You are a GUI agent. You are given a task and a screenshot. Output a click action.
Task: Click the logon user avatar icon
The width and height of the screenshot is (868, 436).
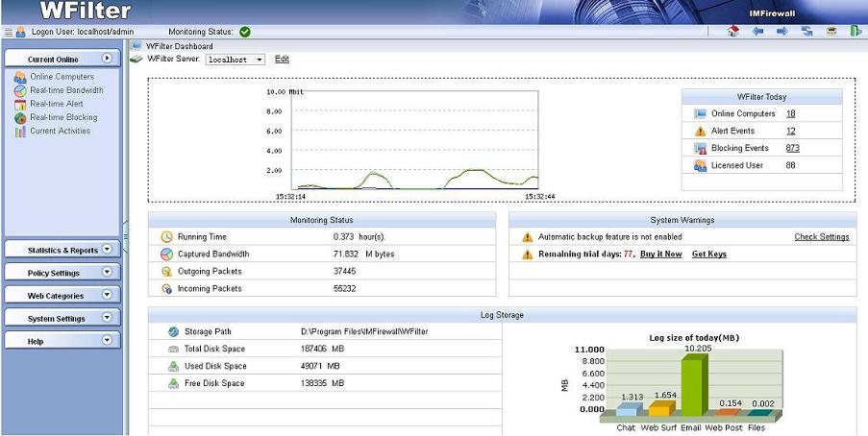(x=21, y=32)
